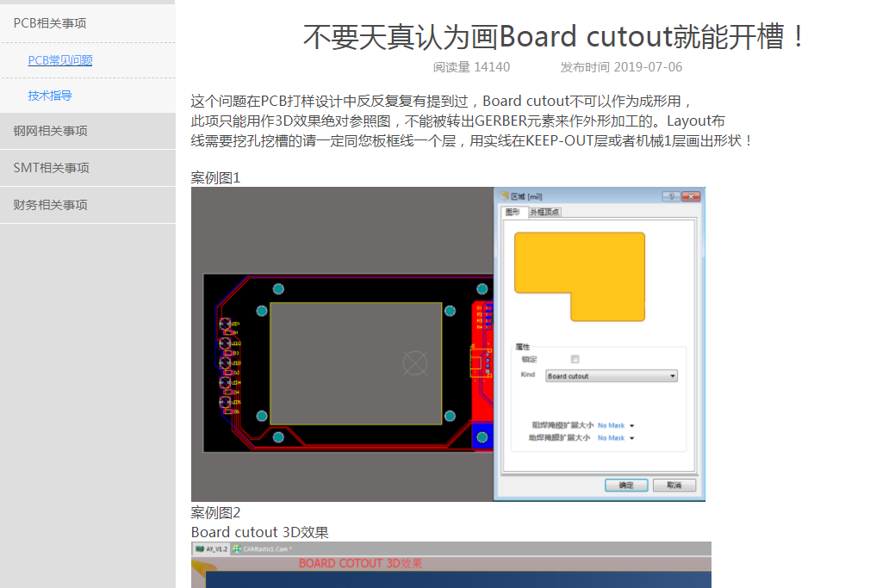Image resolution: width=870 pixels, height=588 pixels.
Task: Switch to the 外框顶点 tab
Action: [x=544, y=212]
